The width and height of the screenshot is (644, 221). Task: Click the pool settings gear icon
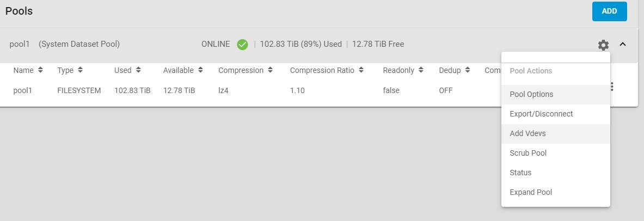tap(603, 45)
